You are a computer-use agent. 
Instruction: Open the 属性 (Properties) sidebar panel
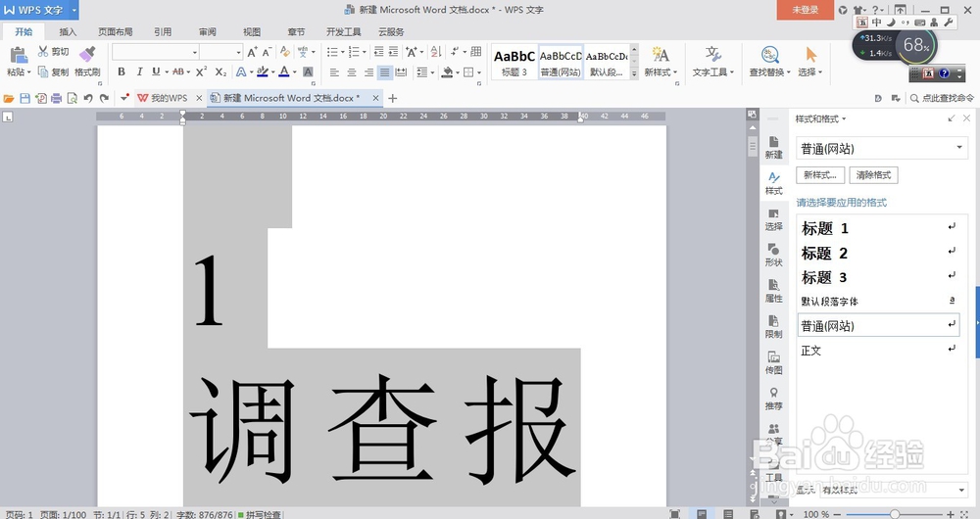pos(774,291)
